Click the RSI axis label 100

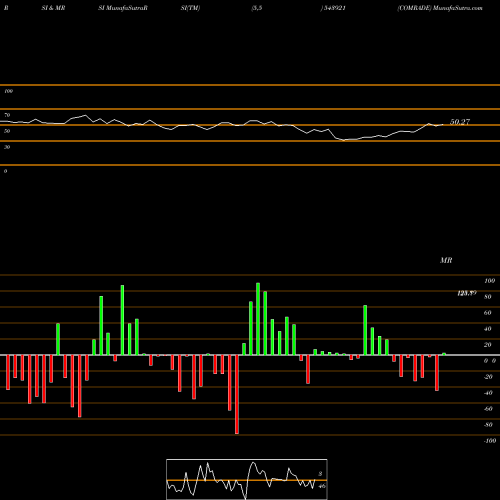point(8,91)
